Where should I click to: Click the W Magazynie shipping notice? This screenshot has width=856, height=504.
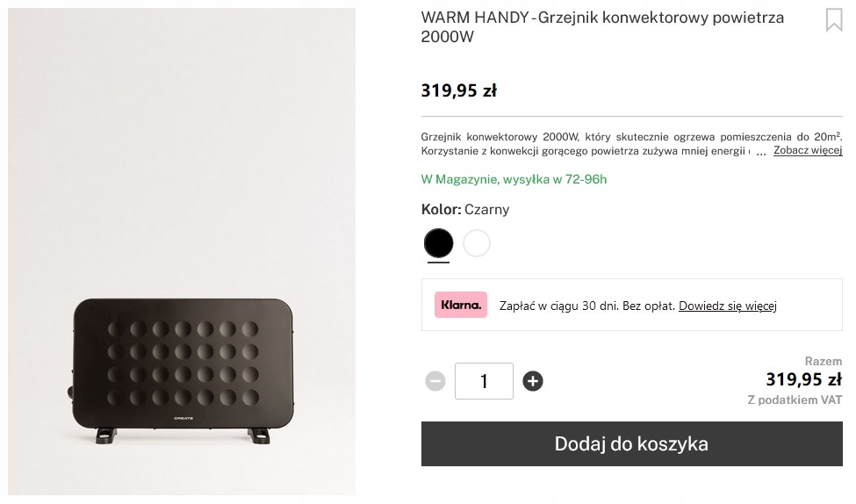point(514,179)
